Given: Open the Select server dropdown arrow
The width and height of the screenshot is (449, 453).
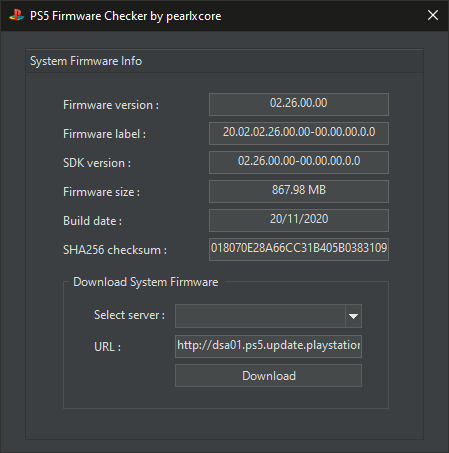Looking at the screenshot, I should (x=353, y=316).
